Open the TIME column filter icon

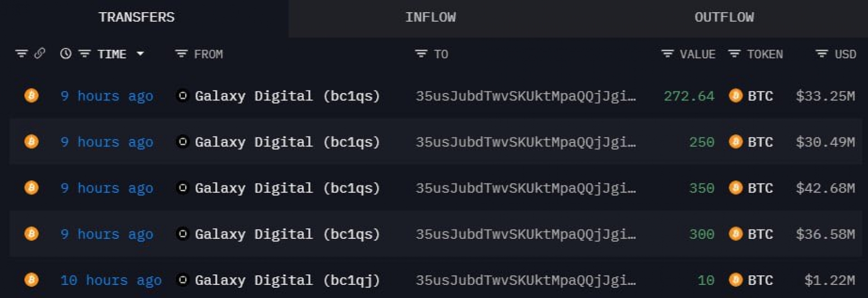coord(85,54)
